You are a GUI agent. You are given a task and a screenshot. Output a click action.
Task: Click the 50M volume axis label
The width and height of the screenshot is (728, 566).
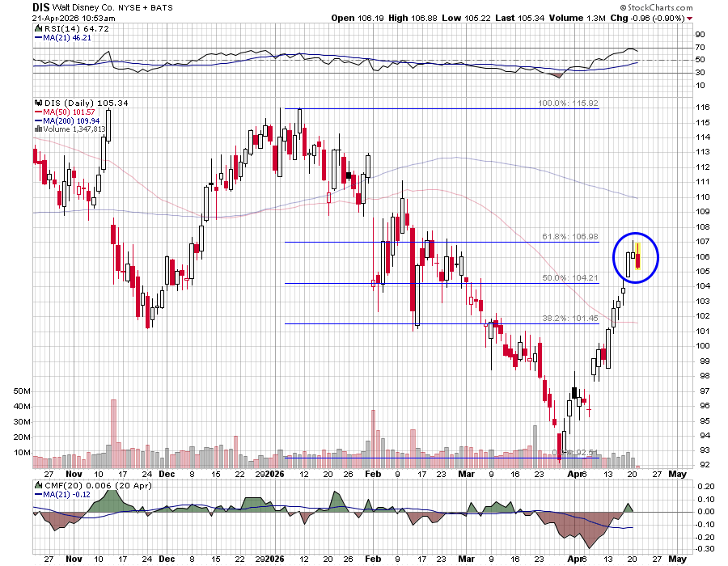tap(23, 391)
